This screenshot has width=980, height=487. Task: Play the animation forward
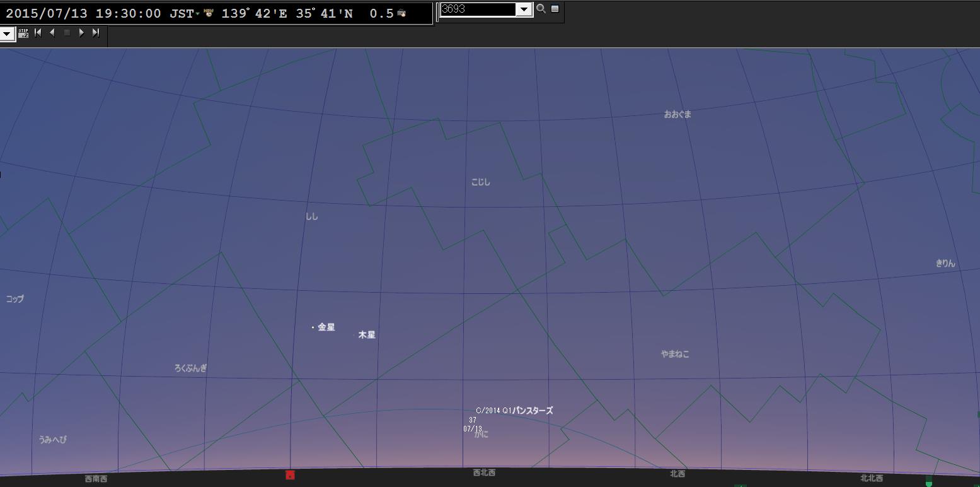click(81, 33)
